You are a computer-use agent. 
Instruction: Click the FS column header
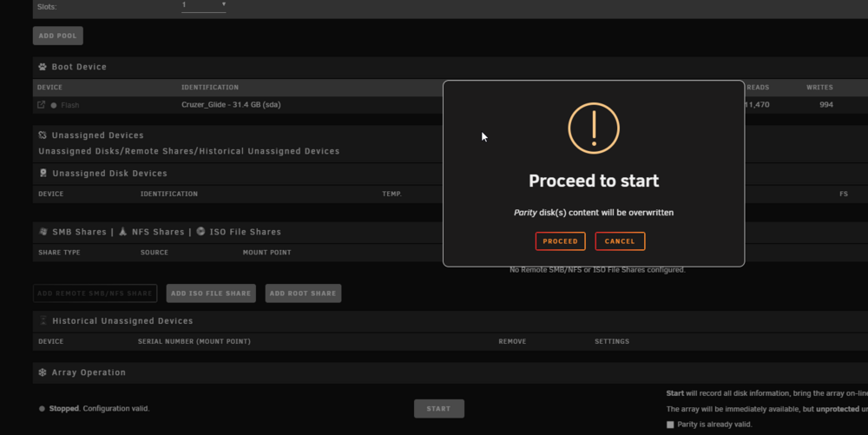[844, 194]
